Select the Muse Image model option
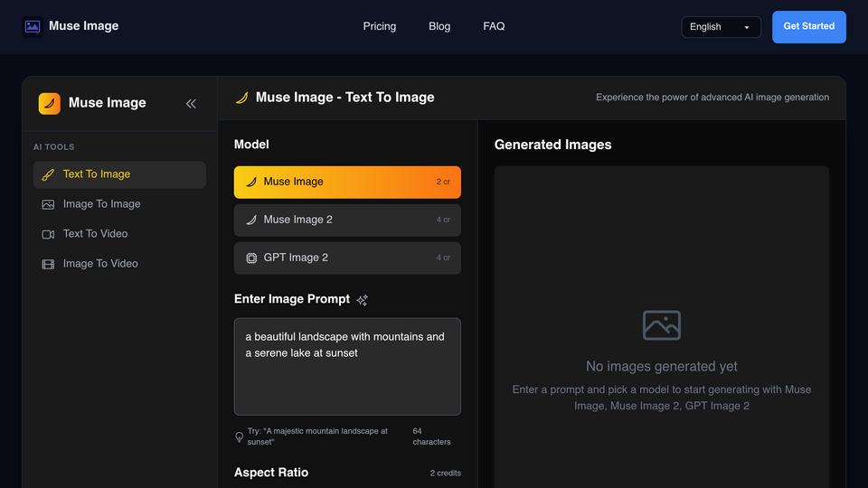The width and height of the screenshot is (868, 488). [347, 182]
